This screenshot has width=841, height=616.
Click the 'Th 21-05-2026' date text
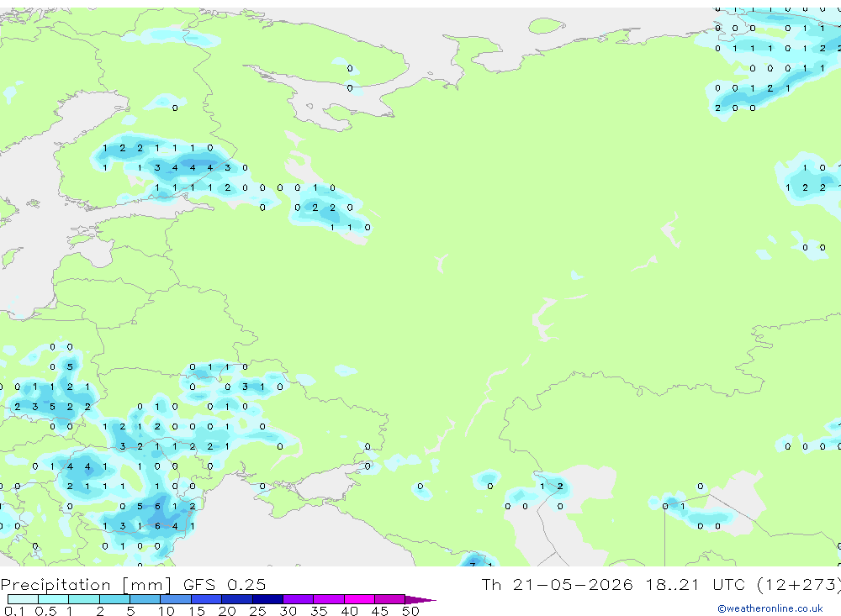tap(558, 584)
